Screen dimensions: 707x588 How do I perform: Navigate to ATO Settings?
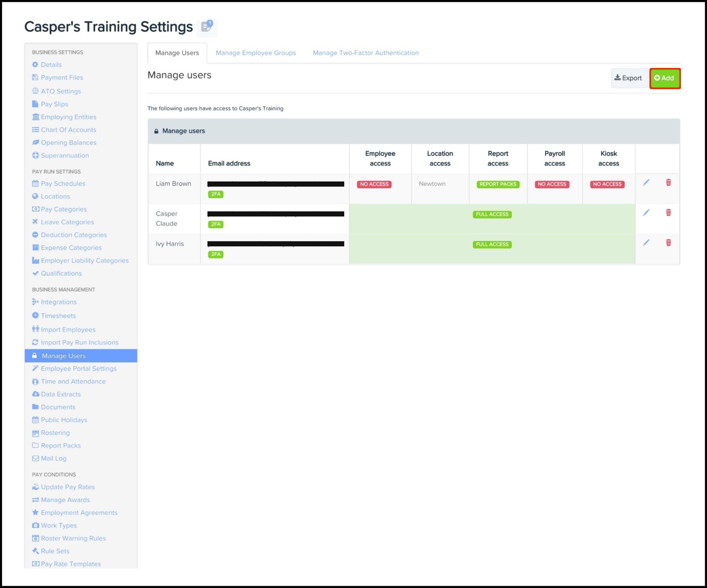click(61, 91)
